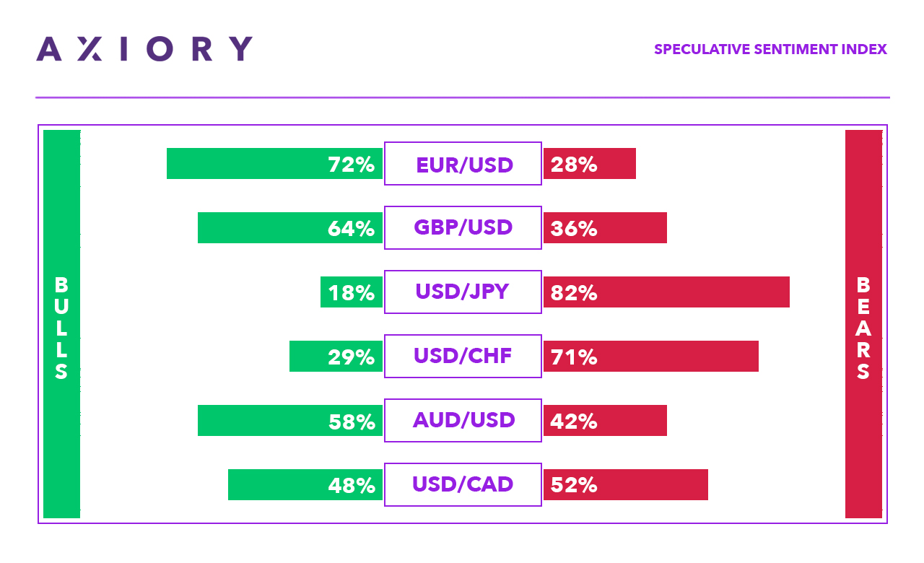Click the 18% green USD/JPY bar
Screen dimensions: 924x563
(x=352, y=292)
